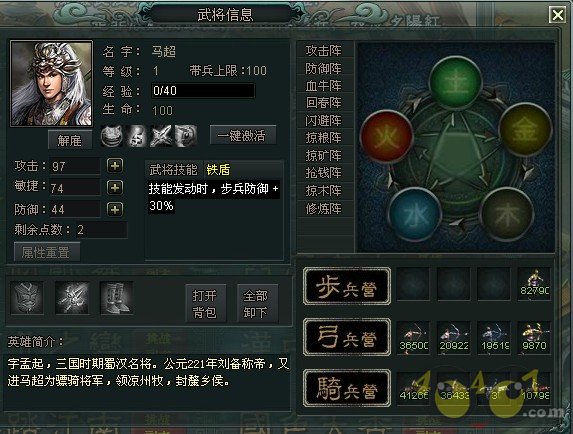
Task: Click Ma Chao's general portrait
Action: pos(52,84)
